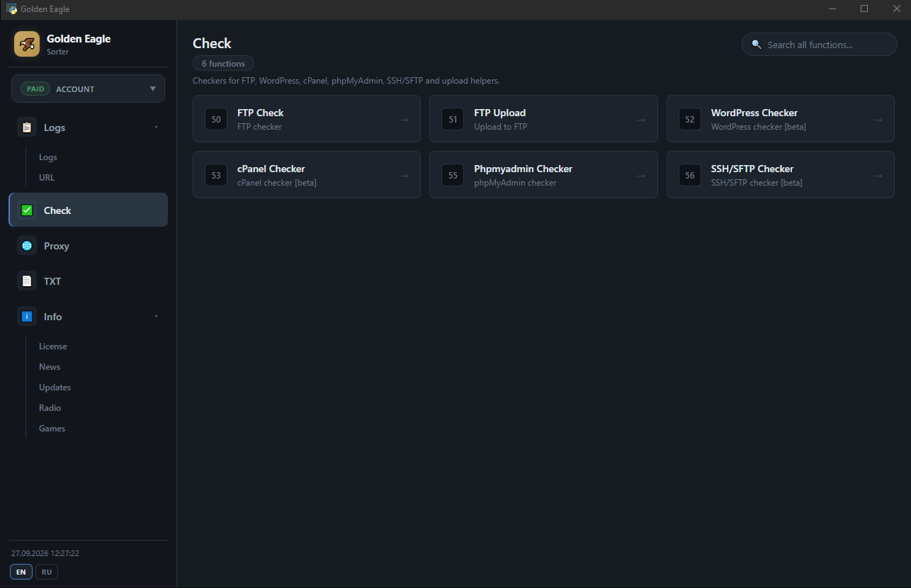Click the arrow on FTP Upload card
Screen dimensions: 911x588
click(x=641, y=120)
